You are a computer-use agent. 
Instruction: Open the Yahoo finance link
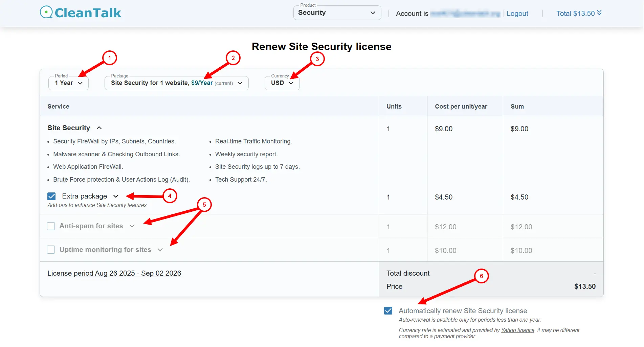tap(518, 330)
